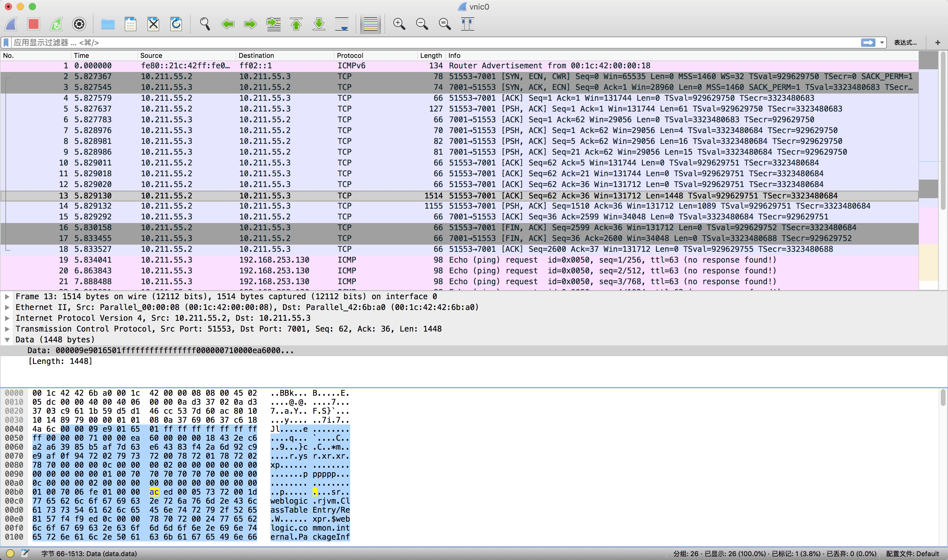Go back in packet history
This screenshot has height=560, width=948.
point(228,24)
